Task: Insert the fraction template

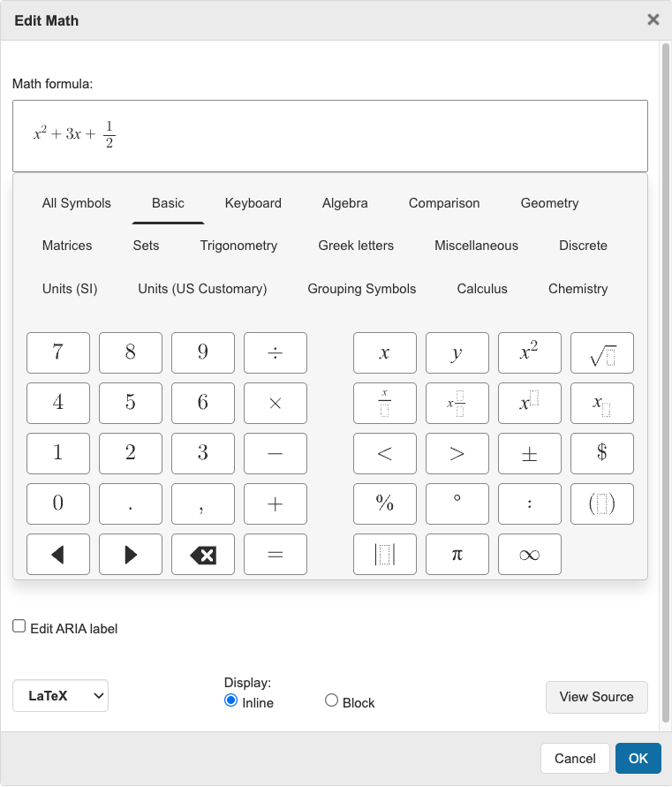Action: [x=385, y=403]
